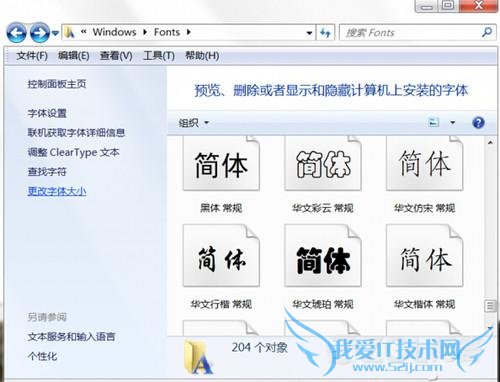The height and width of the screenshot is (382, 500).
Task: Open 字体设置 link
Action: [x=47, y=113]
